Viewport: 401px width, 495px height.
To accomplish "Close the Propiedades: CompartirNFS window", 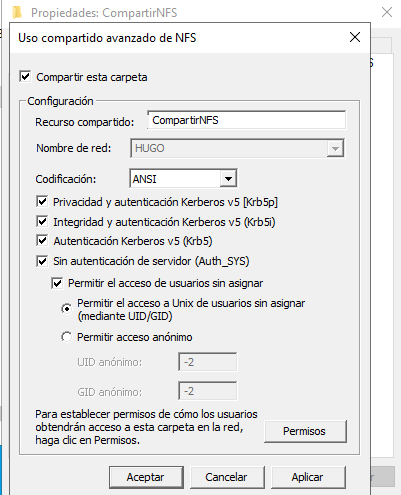I will tap(387, 12).
